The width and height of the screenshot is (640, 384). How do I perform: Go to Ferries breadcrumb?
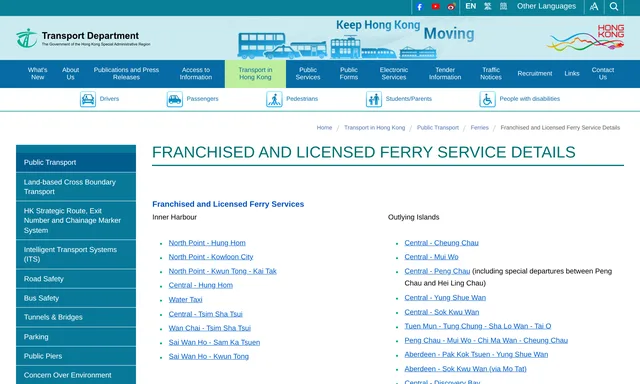tap(480, 128)
